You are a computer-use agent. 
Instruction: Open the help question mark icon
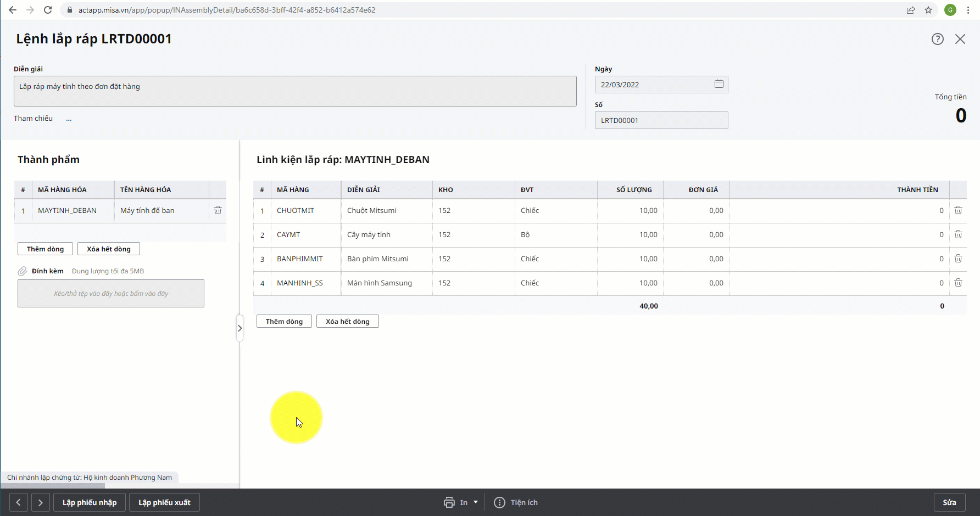[x=938, y=39]
